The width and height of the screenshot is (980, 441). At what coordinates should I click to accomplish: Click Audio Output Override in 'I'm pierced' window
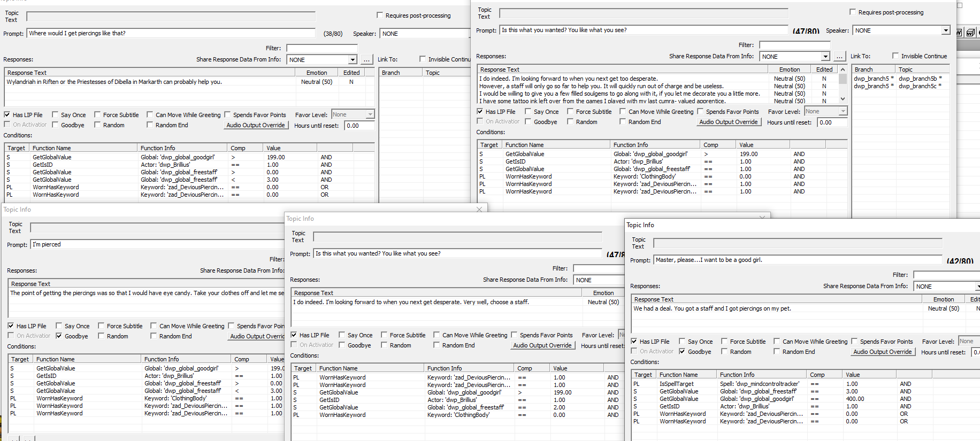(x=257, y=336)
